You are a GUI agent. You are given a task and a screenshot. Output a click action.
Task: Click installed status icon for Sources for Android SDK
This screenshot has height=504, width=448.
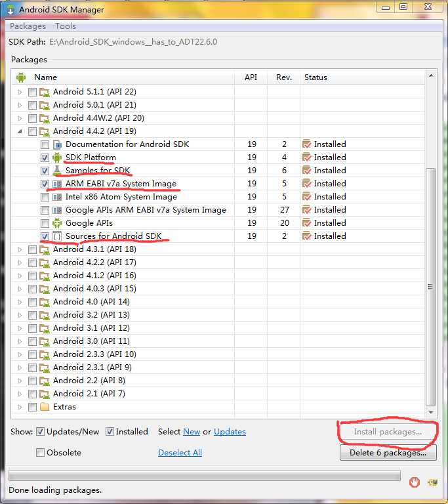coord(306,236)
